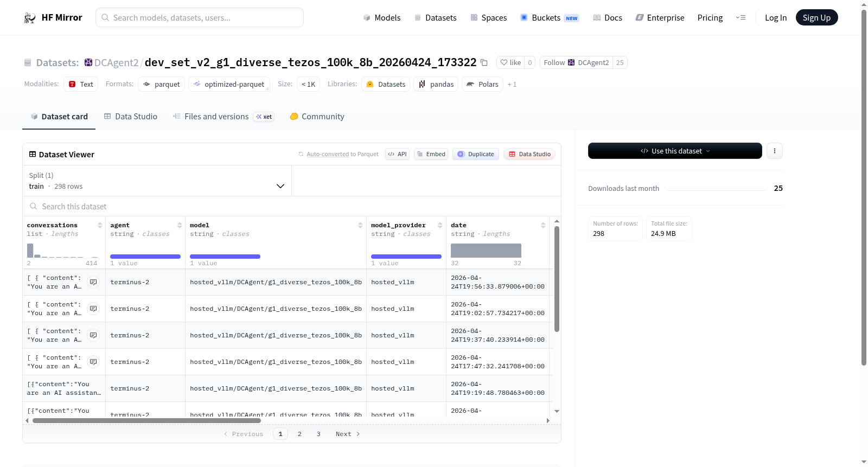The image size is (868, 467).
Task: Open Data Studio from viewer header
Action: (529, 154)
